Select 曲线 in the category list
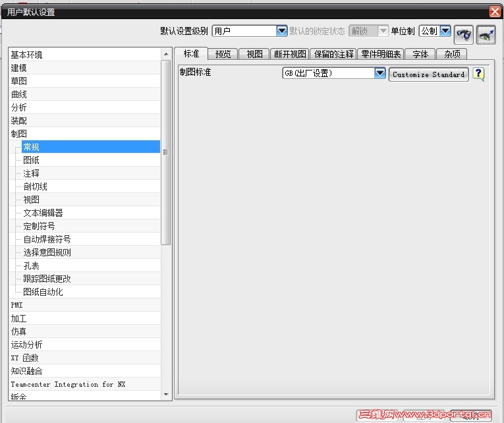 coord(84,94)
